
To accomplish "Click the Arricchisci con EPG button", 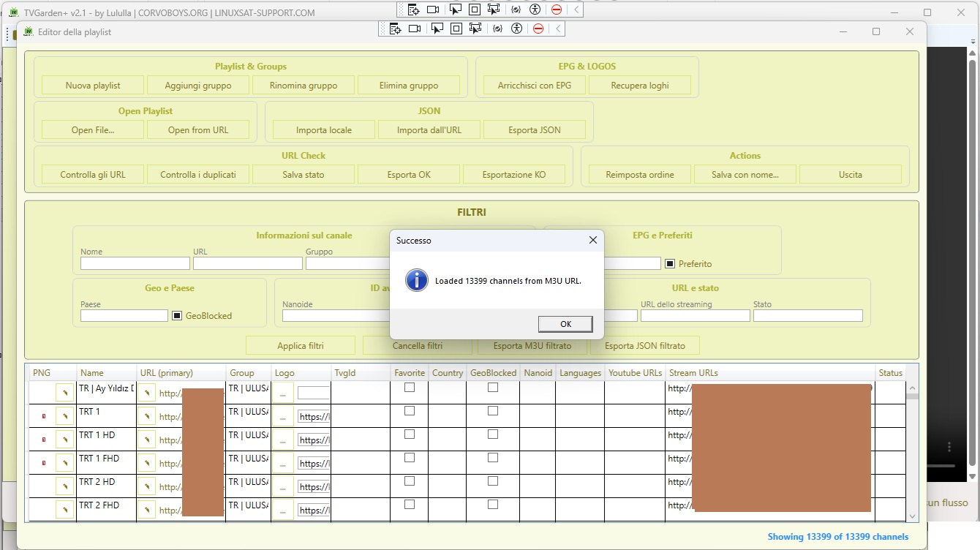I will (x=535, y=86).
